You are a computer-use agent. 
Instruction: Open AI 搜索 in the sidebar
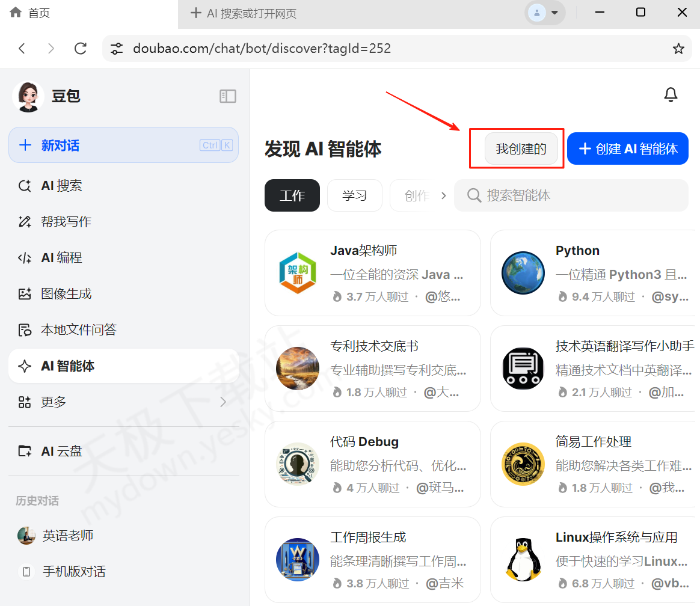coord(123,186)
